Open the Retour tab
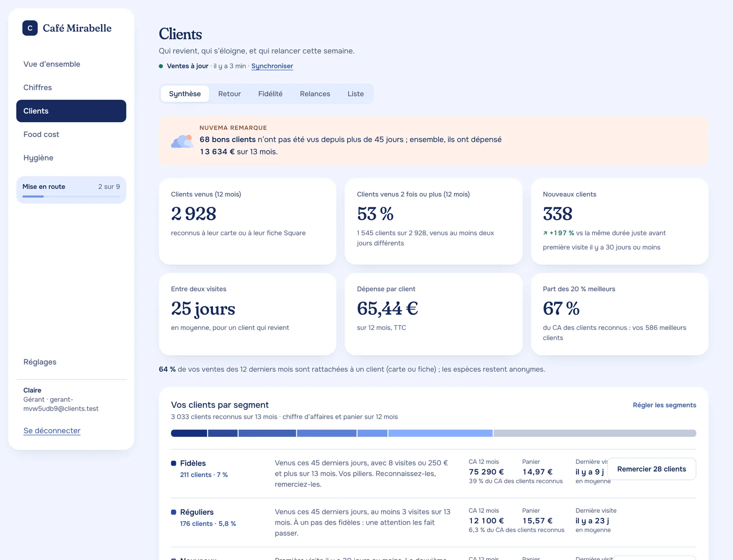 click(x=230, y=94)
